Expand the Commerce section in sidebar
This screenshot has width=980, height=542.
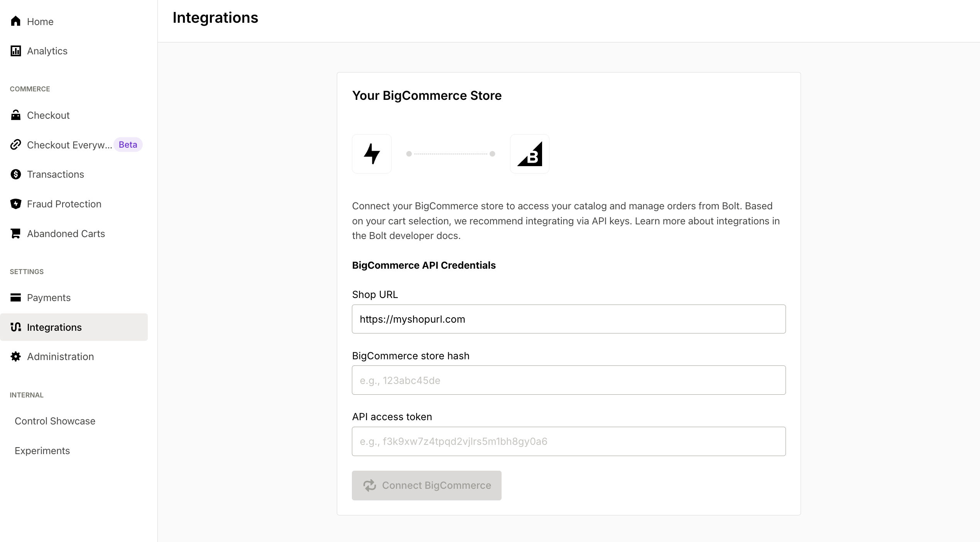pos(30,89)
